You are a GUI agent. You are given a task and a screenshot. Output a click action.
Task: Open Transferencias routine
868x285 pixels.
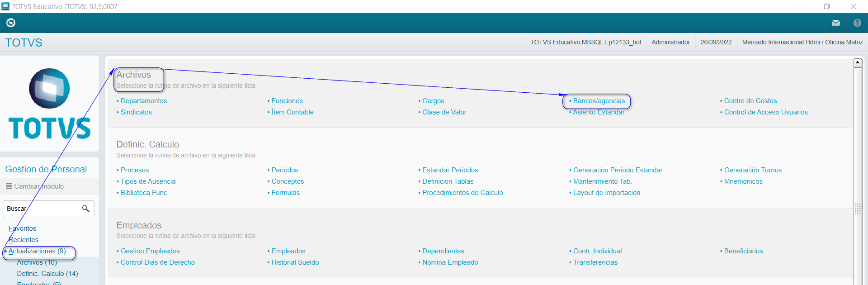click(x=595, y=262)
